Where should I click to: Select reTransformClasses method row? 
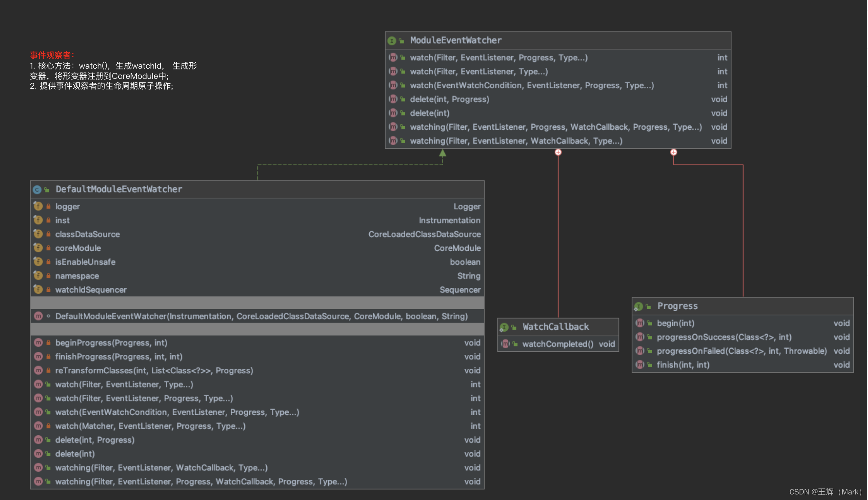(257, 370)
